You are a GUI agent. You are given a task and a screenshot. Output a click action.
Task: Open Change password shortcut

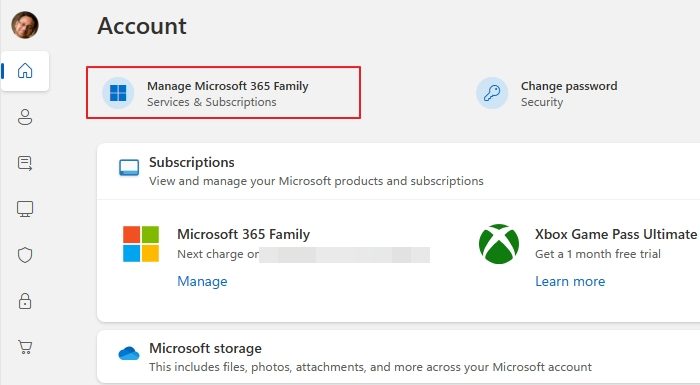click(x=547, y=93)
